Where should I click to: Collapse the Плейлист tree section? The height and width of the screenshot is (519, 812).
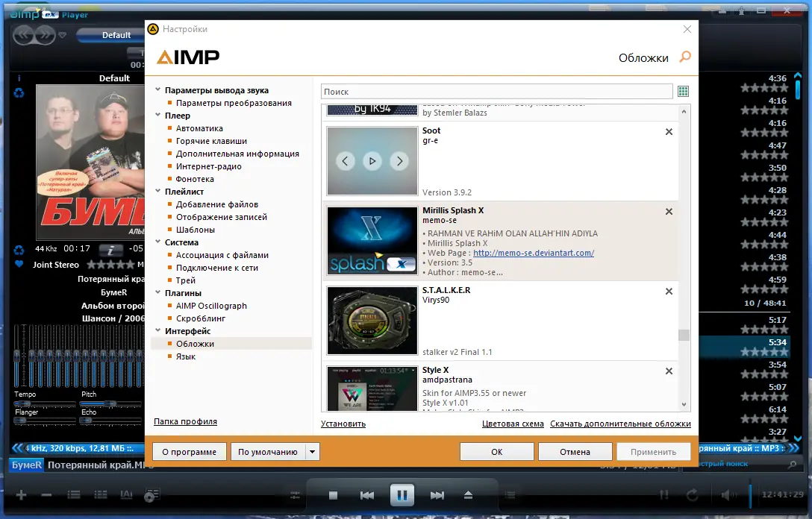[158, 191]
